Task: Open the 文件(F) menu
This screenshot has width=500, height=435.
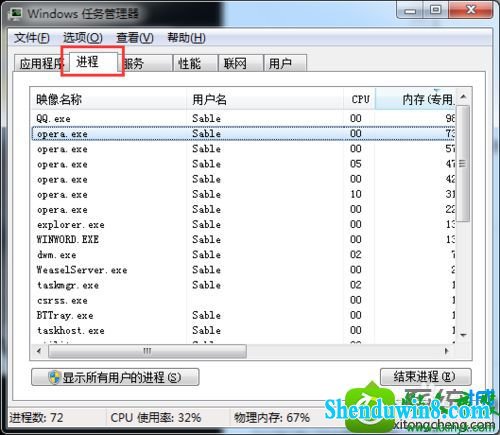Action: [32, 38]
